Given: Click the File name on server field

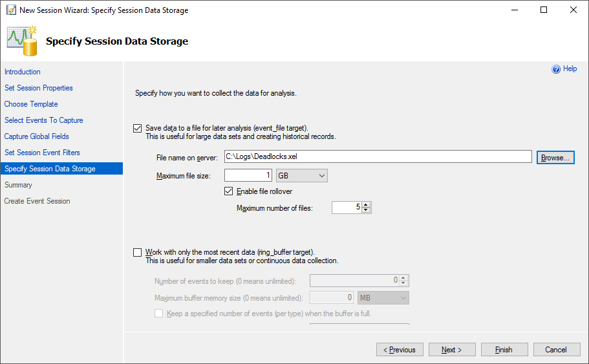Looking at the screenshot, I should click(x=378, y=156).
